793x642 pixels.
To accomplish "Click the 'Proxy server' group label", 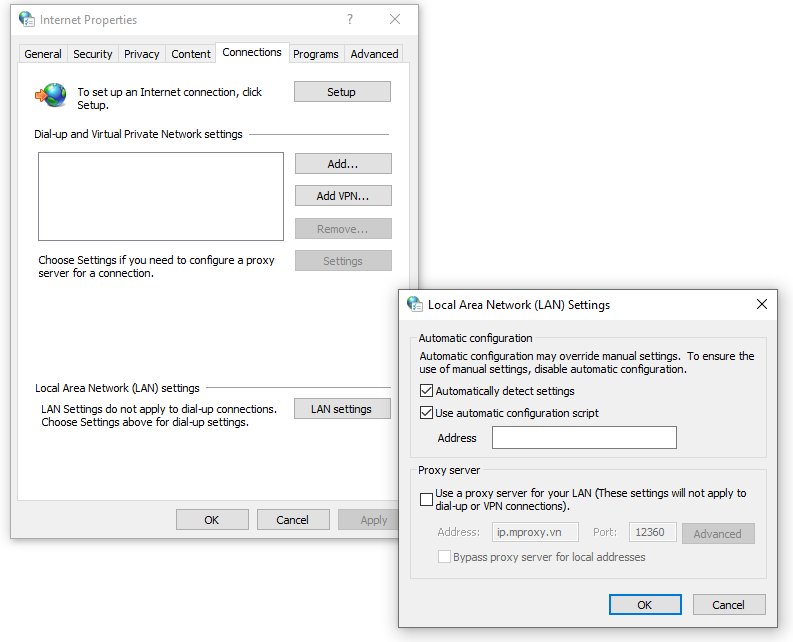I will tap(449, 470).
